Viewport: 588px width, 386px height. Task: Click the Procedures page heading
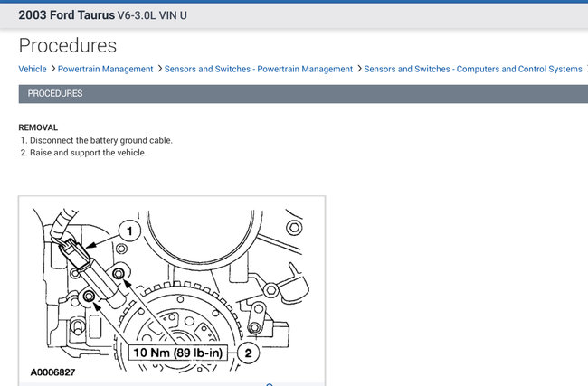(68, 46)
